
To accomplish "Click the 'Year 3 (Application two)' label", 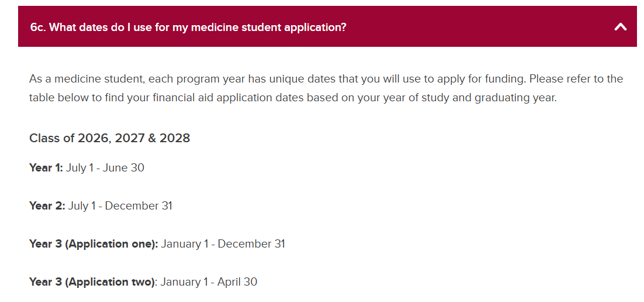I will coord(92,282).
